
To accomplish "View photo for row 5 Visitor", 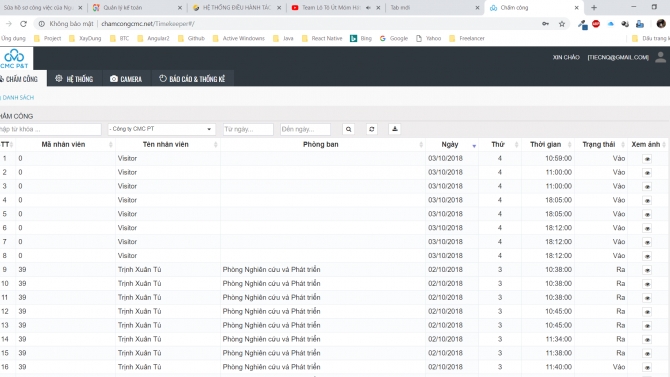I will [x=647, y=215].
